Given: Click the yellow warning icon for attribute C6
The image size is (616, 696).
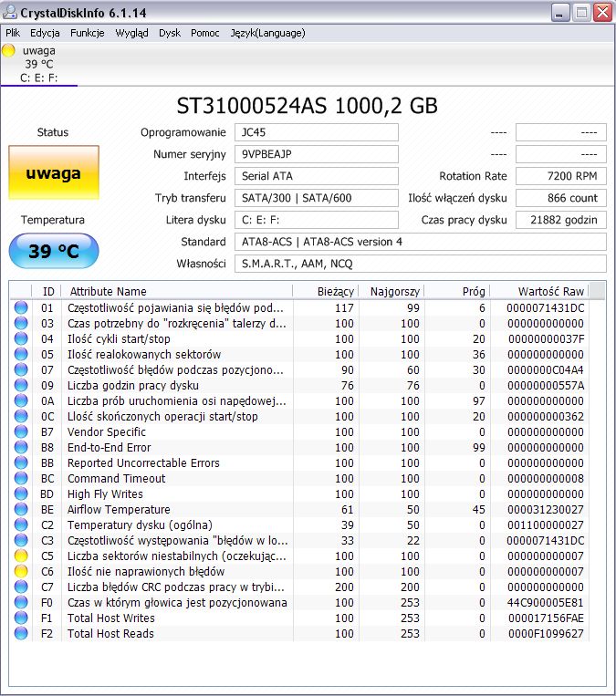Looking at the screenshot, I should [21, 571].
